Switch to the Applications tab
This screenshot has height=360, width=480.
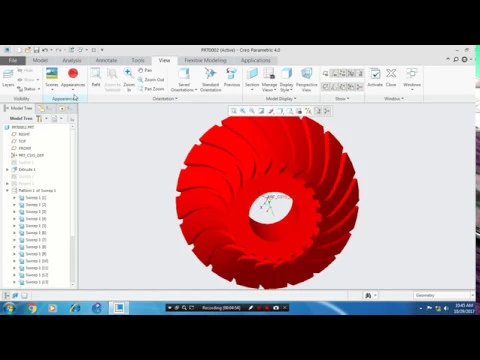(x=255, y=60)
